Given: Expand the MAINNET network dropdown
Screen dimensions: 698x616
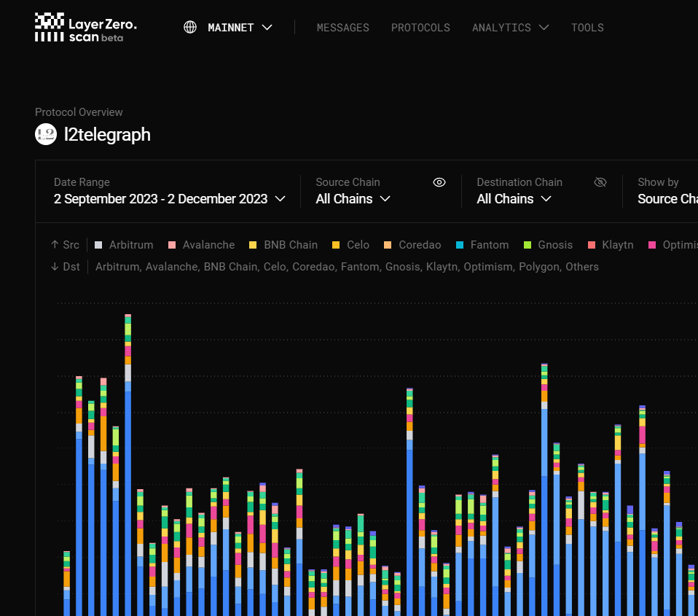Looking at the screenshot, I should pos(240,28).
